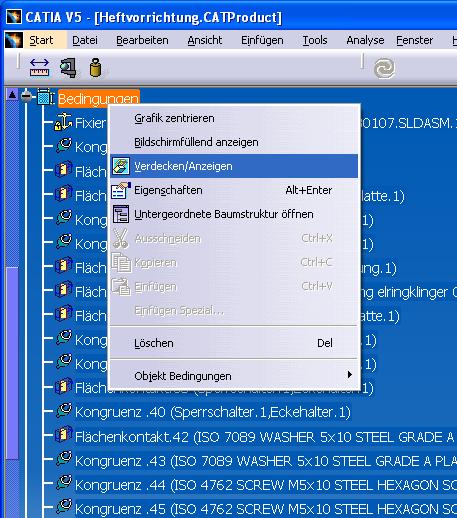Select Kongruenz .43 ISO 7089 WASHER row
This screenshot has height=518, width=457.
(x=265, y=461)
